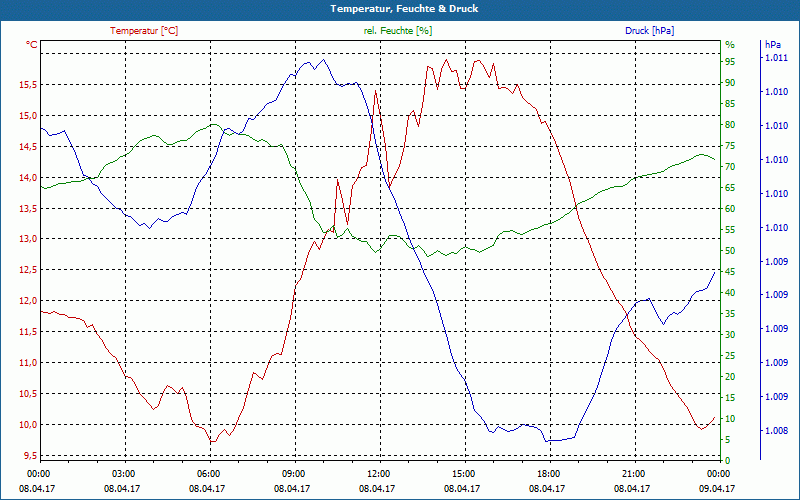Click the green "0" humidity axis value
The width and height of the screenshot is (800, 500).
[x=728, y=461]
